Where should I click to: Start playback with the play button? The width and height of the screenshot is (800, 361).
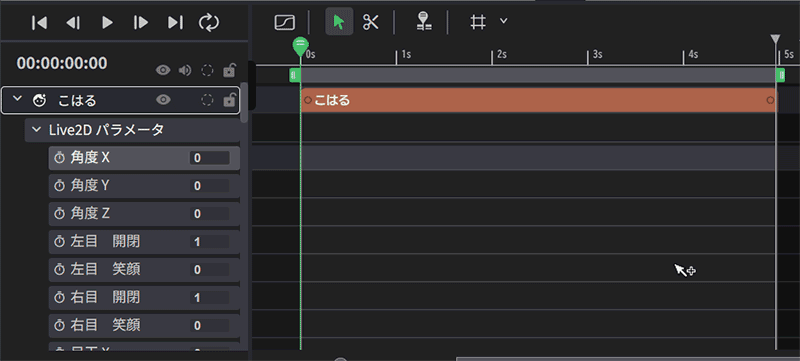coord(107,22)
